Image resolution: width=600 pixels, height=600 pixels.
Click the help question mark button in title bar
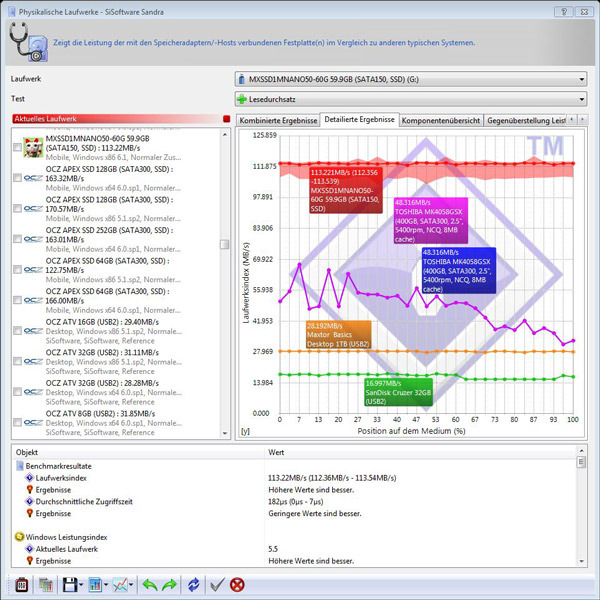pyautogui.click(x=564, y=12)
